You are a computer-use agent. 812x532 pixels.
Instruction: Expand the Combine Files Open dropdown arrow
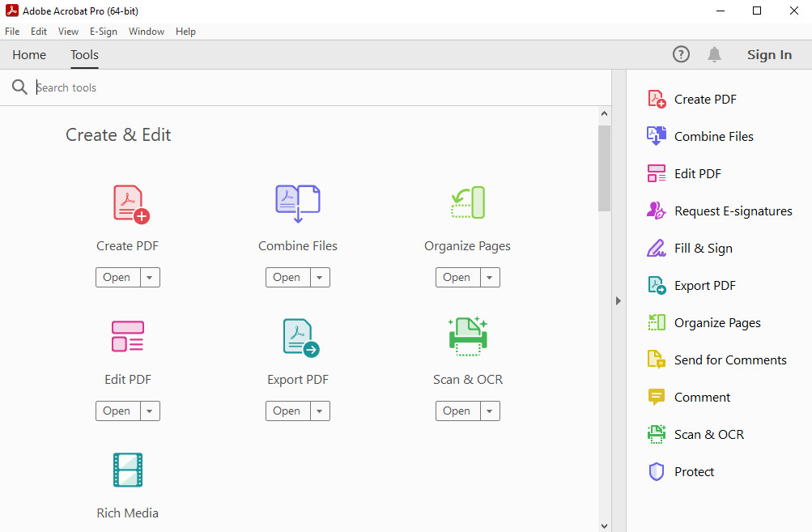320,278
